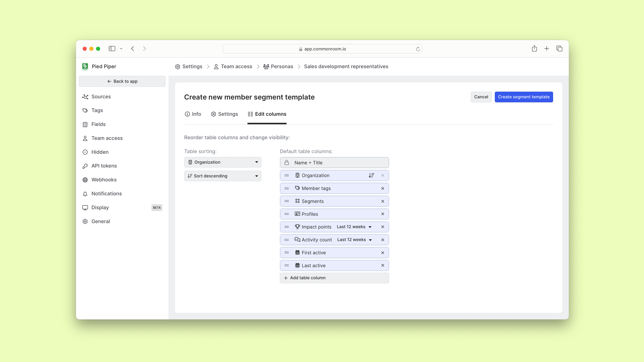Click the Segments row drag handle
The image size is (644, 362).
tap(287, 201)
